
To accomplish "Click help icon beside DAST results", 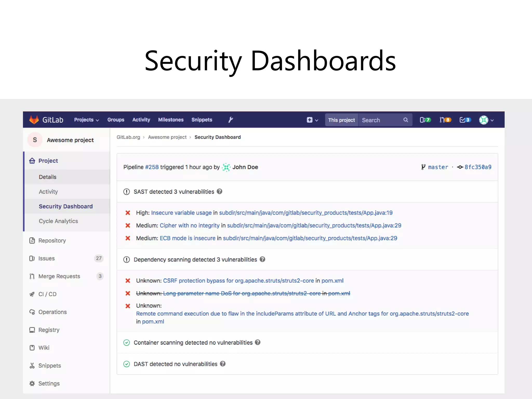I will (223, 364).
